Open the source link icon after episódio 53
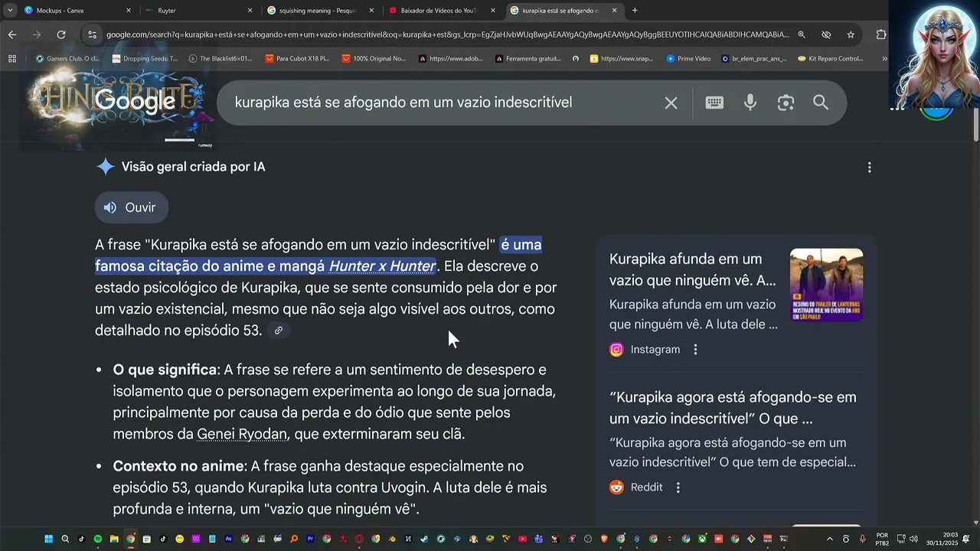980x551 pixels. (279, 331)
